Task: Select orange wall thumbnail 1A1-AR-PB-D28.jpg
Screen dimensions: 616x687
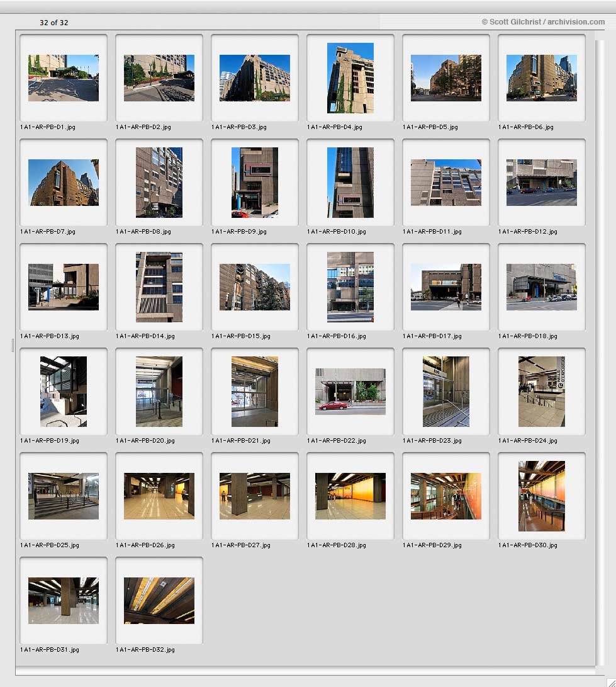Action: 350,496
